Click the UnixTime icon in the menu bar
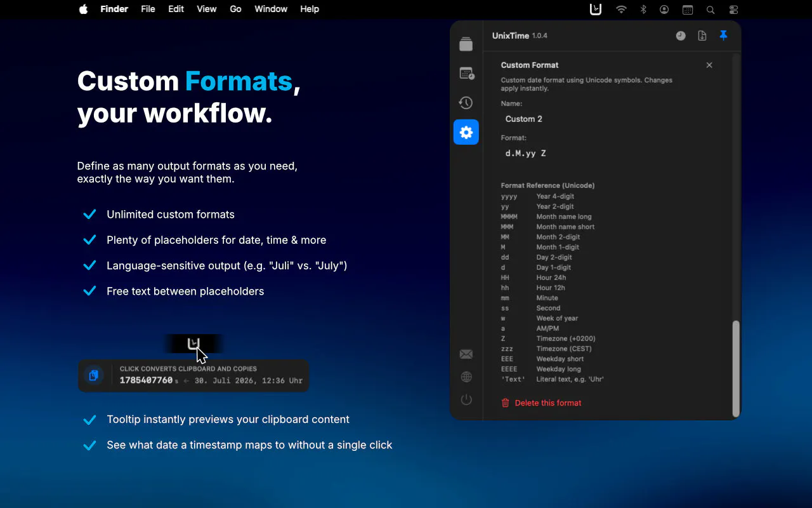812x508 pixels. click(x=595, y=9)
